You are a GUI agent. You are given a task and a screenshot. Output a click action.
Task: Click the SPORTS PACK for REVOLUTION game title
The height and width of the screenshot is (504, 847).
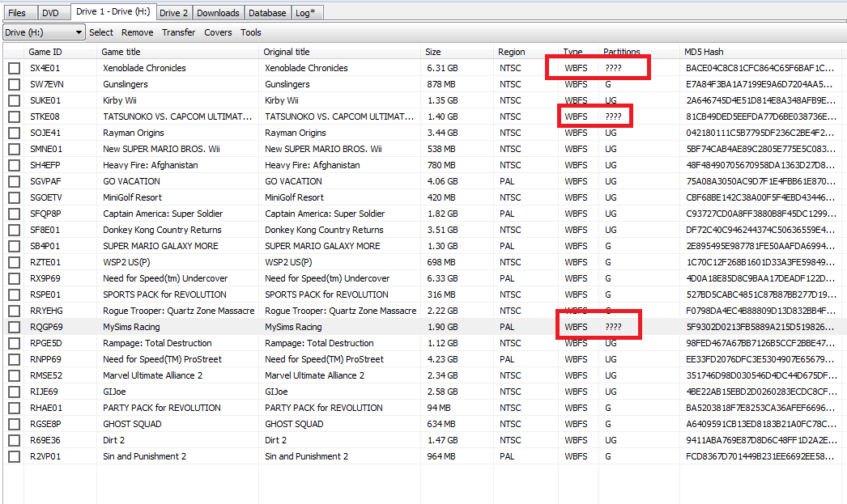point(164,294)
